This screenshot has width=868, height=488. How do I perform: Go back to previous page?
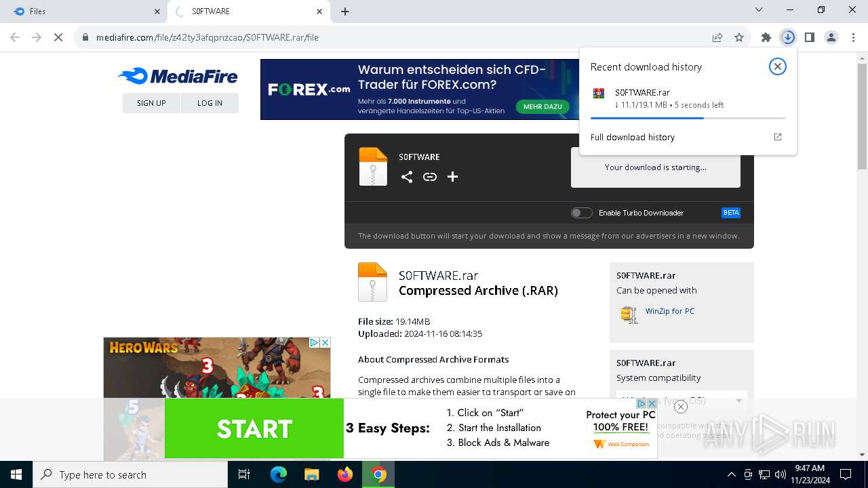click(x=15, y=37)
